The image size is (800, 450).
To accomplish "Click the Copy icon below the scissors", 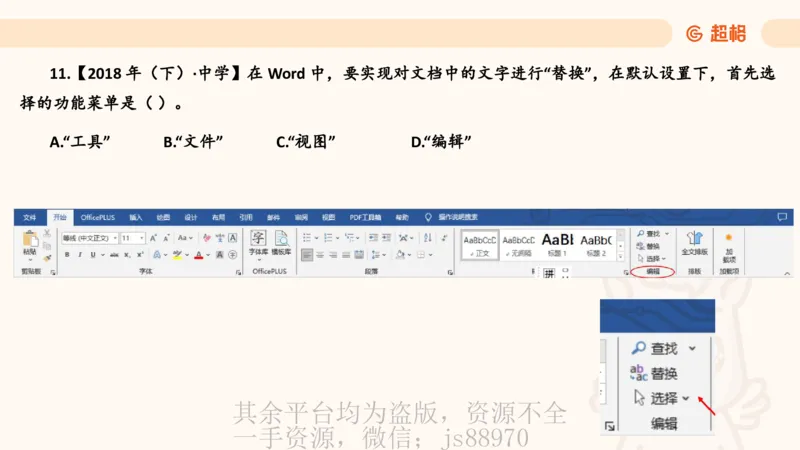I will [47, 246].
